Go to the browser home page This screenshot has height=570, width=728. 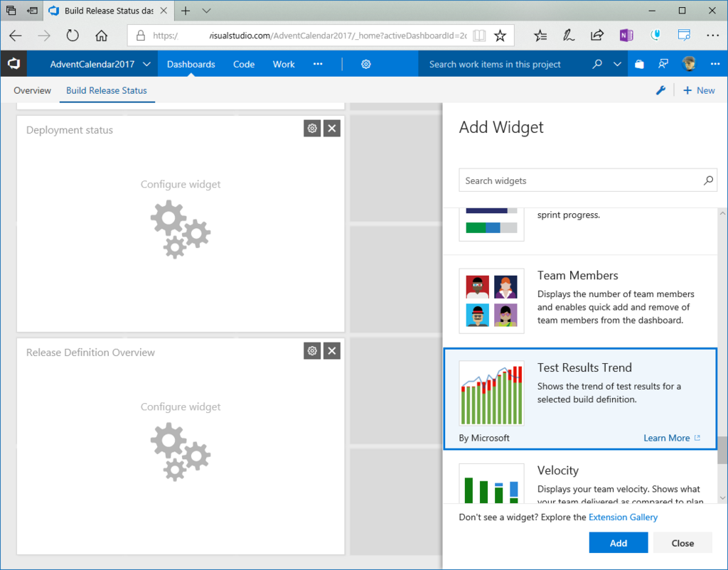coord(101,36)
